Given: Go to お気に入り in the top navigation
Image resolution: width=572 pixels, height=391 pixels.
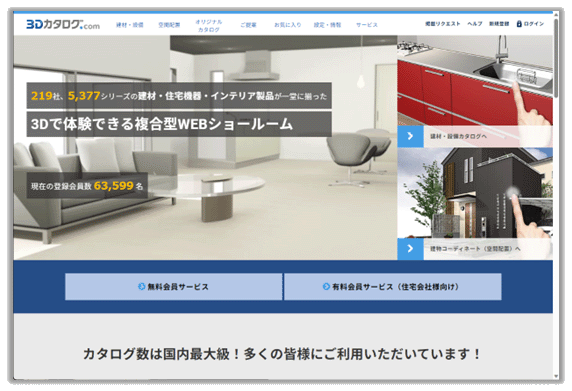Looking at the screenshot, I should 287,25.
